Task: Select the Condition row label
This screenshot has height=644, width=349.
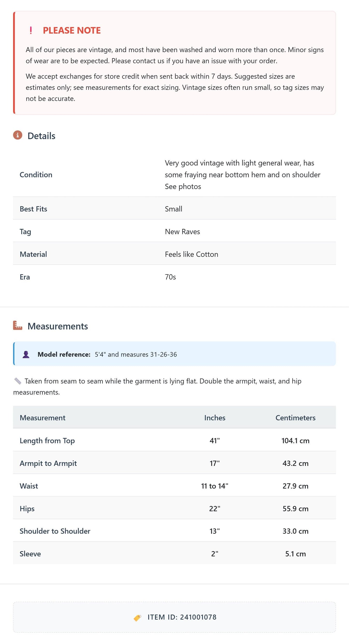Action: pos(36,175)
